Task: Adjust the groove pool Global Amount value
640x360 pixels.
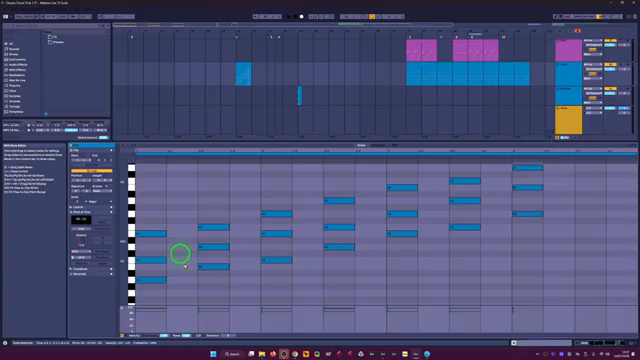Action: click(x=103, y=138)
